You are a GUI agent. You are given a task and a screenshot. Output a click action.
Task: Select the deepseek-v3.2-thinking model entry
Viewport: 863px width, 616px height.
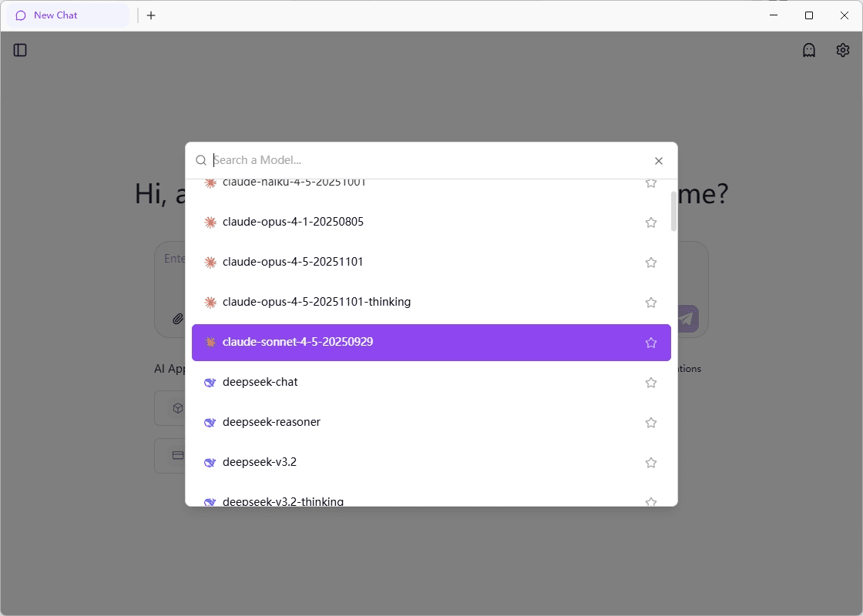pos(283,500)
